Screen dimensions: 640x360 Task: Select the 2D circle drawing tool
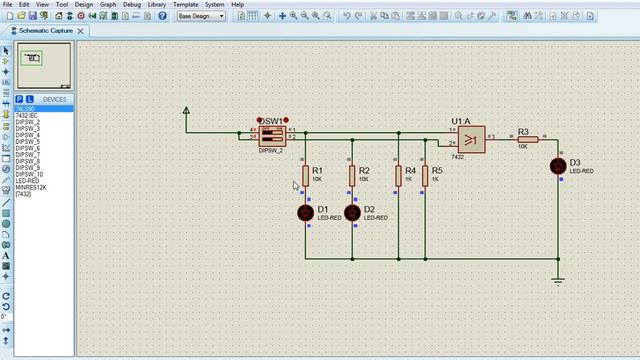(6, 224)
